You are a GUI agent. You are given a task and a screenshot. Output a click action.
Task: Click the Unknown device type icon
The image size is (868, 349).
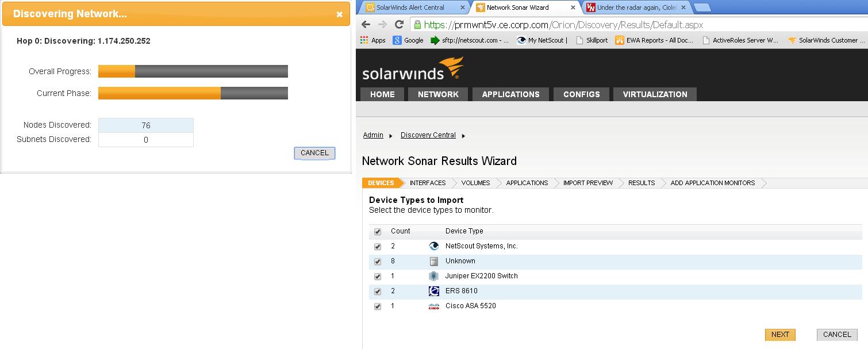[x=434, y=261]
